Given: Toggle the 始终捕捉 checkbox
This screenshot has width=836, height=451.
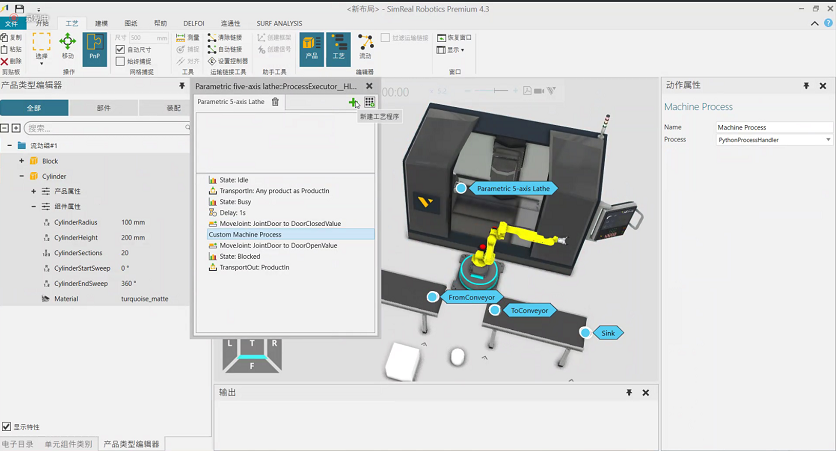Looking at the screenshot, I should (x=120, y=61).
